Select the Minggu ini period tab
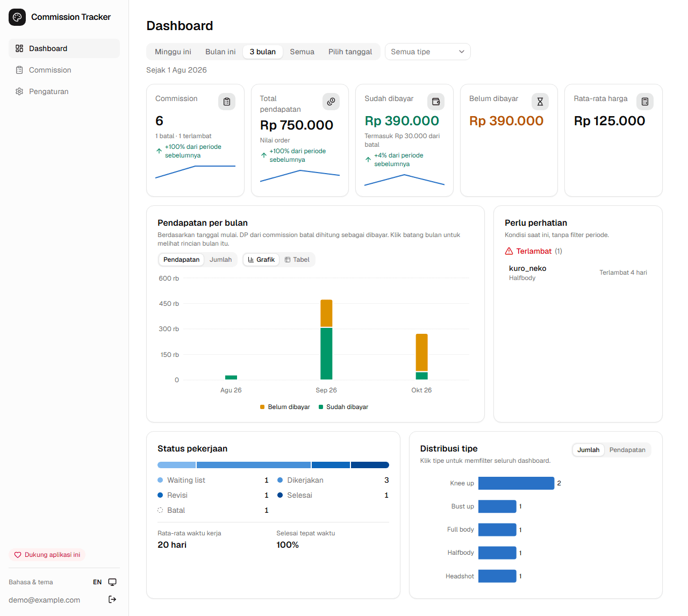 pyautogui.click(x=173, y=52)
